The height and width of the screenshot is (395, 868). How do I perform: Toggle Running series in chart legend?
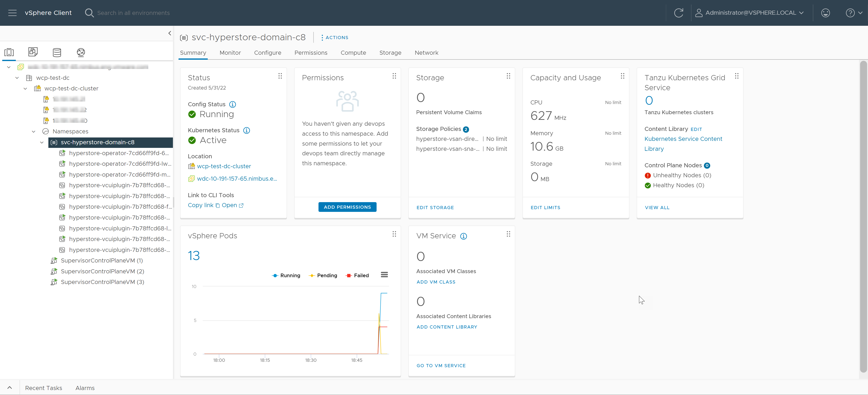coord(286,276)
